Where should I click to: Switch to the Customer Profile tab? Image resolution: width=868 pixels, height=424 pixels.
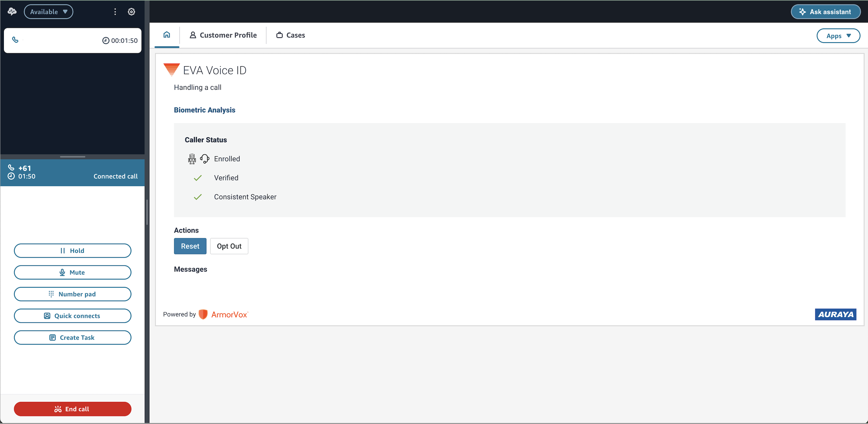[x=223, y=35]
